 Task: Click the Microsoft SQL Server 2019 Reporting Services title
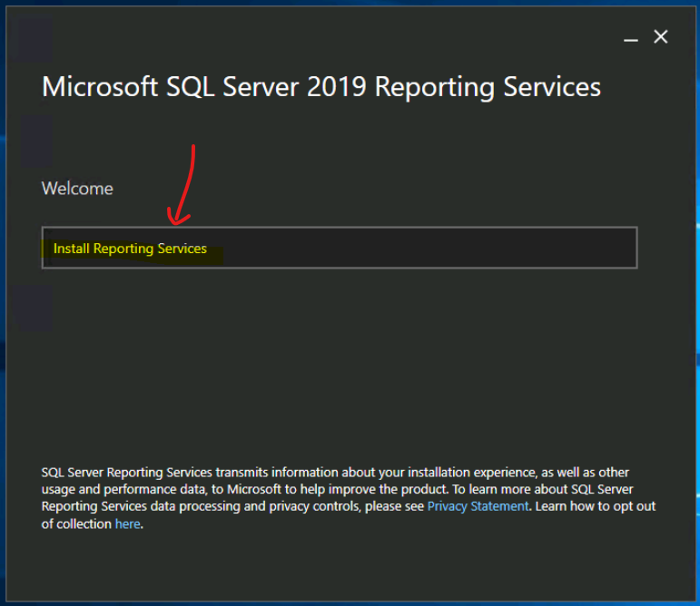click(321, 86)
